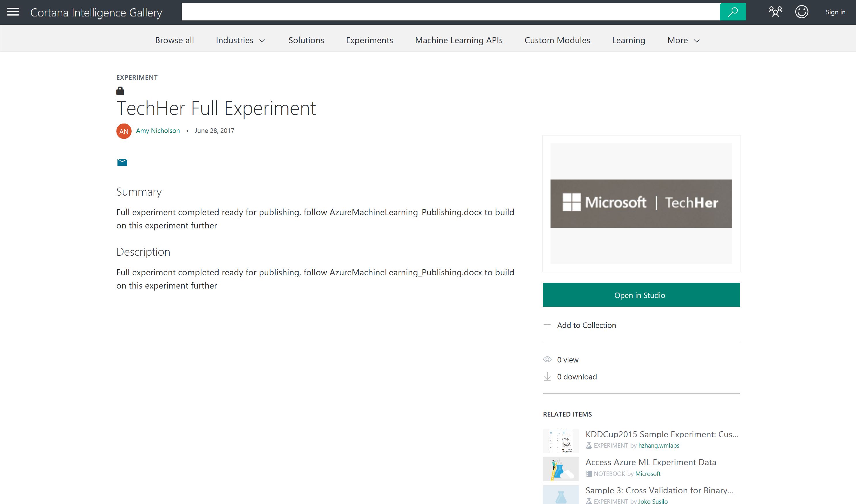Open the Experiments tab
This screenshot has width=856, height=504.
(x=369, y=40)
